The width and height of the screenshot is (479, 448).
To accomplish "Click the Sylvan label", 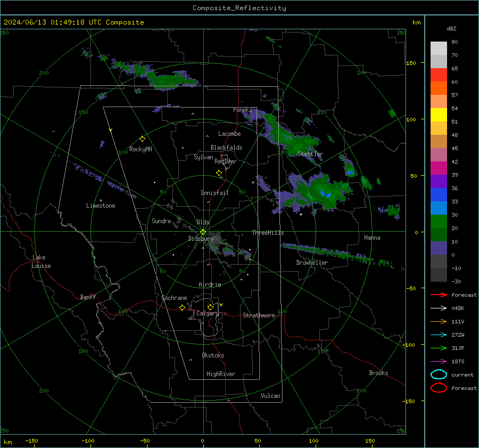I will point(203,157).
